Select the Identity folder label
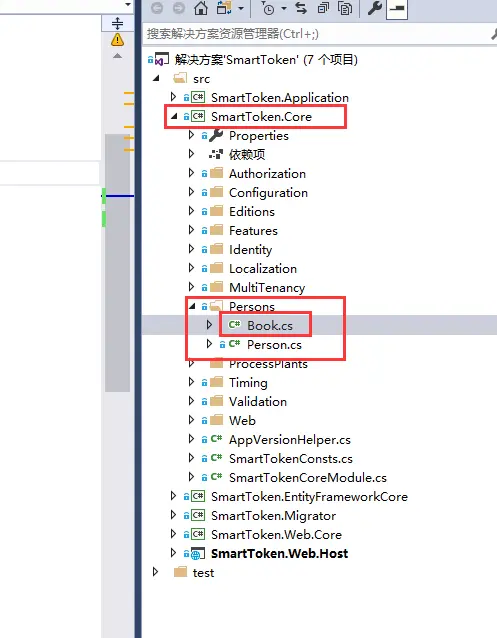The height and width of the screenshot is (638, 497). pos(250,249)
